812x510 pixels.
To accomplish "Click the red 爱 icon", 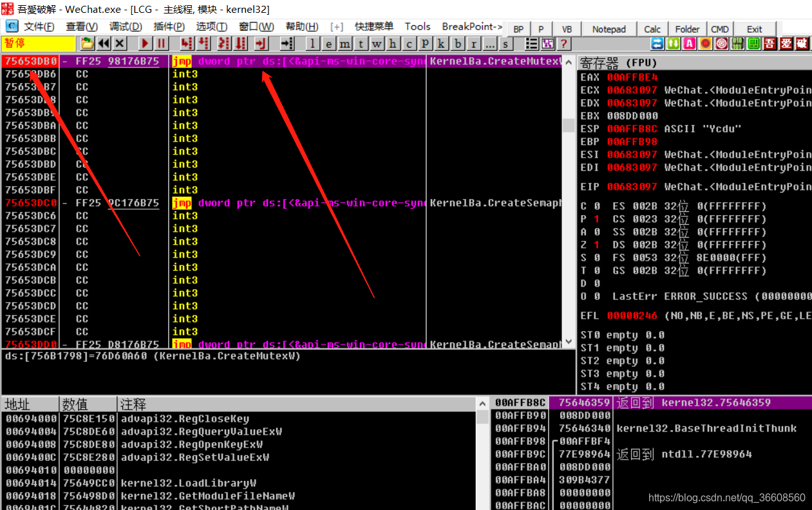I will pyautogui.click(x=786, y=44).
